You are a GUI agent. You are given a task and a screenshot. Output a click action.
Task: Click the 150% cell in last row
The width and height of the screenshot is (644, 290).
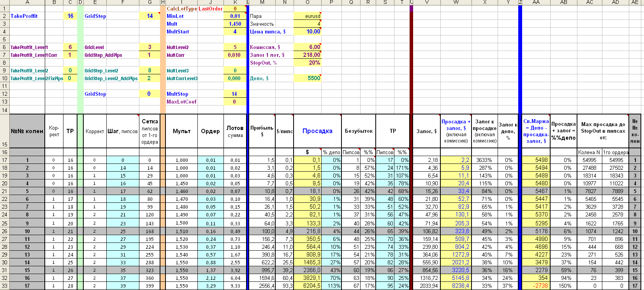click(563, 286)
